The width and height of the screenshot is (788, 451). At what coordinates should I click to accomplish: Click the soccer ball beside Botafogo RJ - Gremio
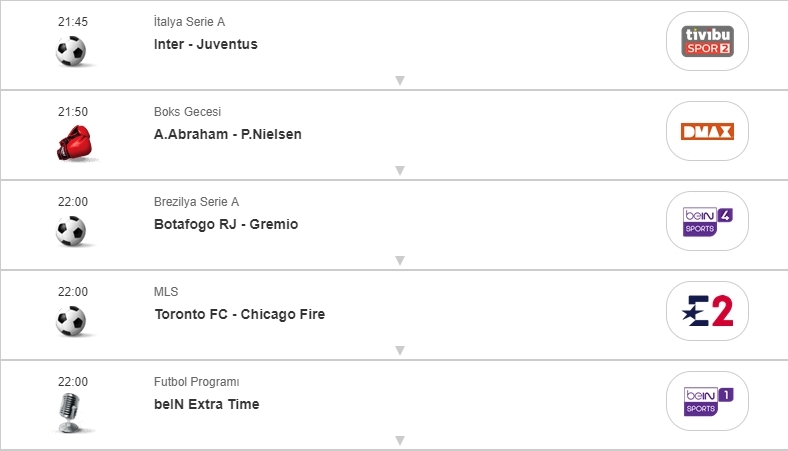coord(71,231)
